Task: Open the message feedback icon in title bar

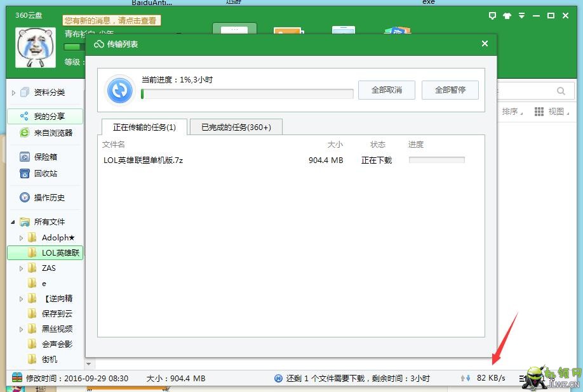Action: (492, 16)
